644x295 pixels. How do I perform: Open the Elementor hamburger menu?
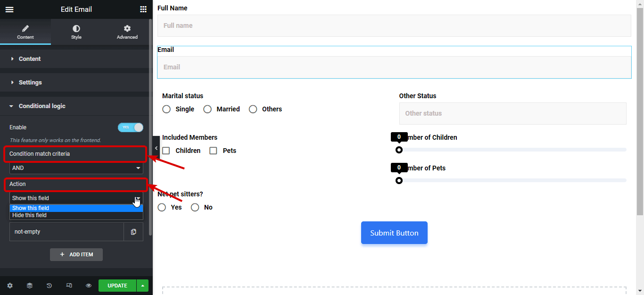coord(9,9)
